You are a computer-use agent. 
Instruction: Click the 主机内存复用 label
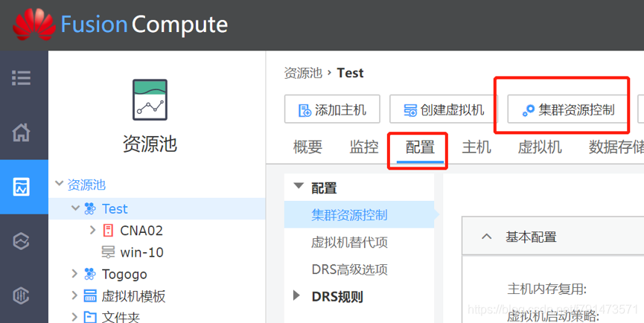pos(547,290)
